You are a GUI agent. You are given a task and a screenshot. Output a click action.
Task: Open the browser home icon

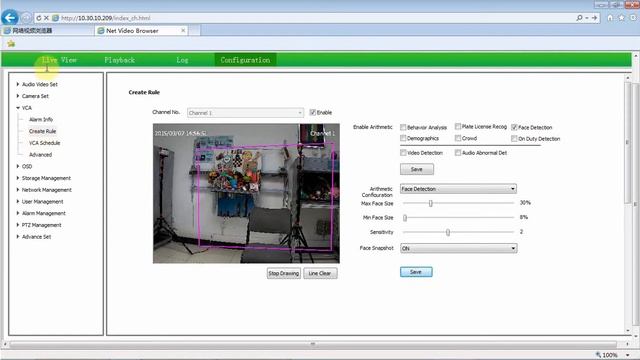[610, 18]
